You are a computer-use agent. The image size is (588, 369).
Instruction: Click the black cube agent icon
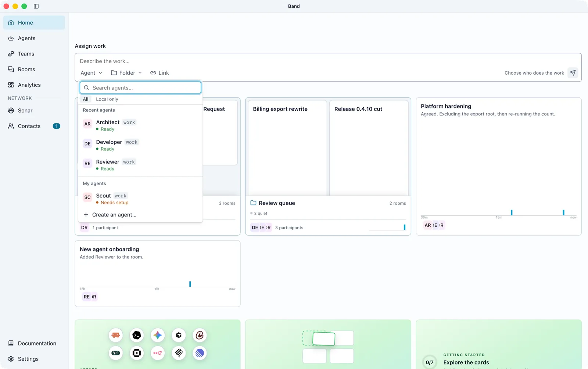coord(179,335)
